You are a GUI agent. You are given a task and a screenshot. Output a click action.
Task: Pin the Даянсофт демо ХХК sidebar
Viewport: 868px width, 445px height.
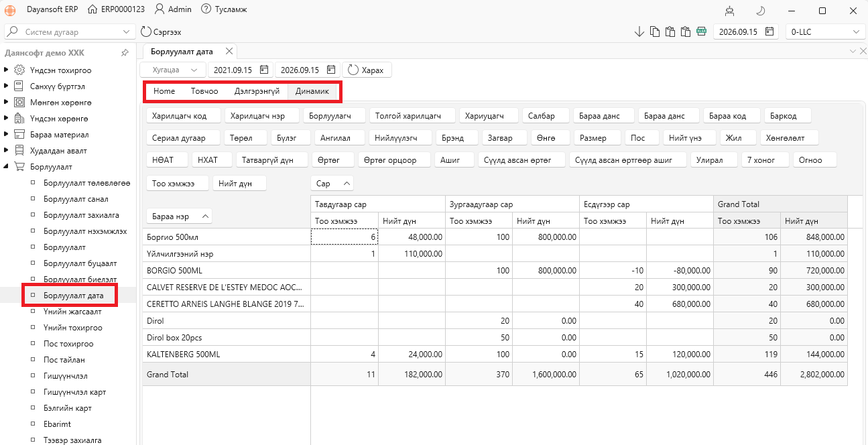tap(125, 53)
